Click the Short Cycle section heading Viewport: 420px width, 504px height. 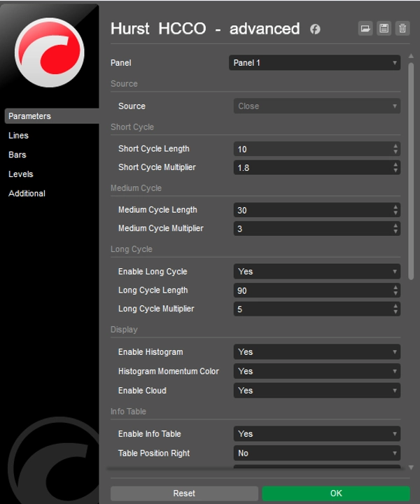pos(132,127)
